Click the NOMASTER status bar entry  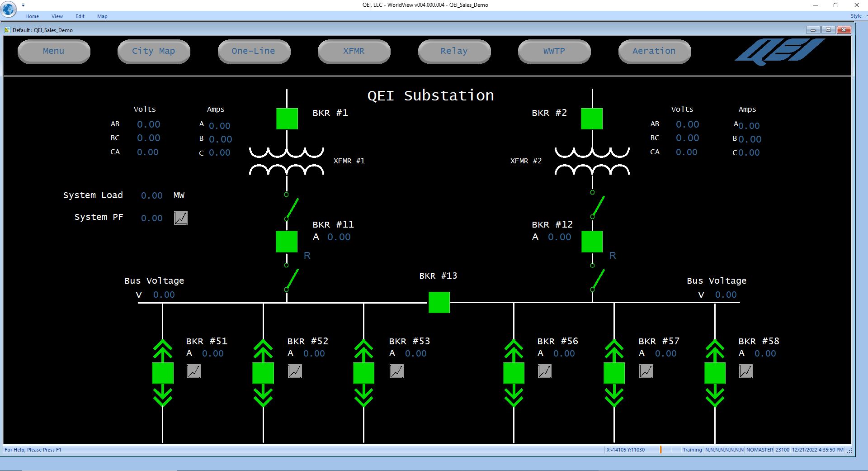pos(759,450)
